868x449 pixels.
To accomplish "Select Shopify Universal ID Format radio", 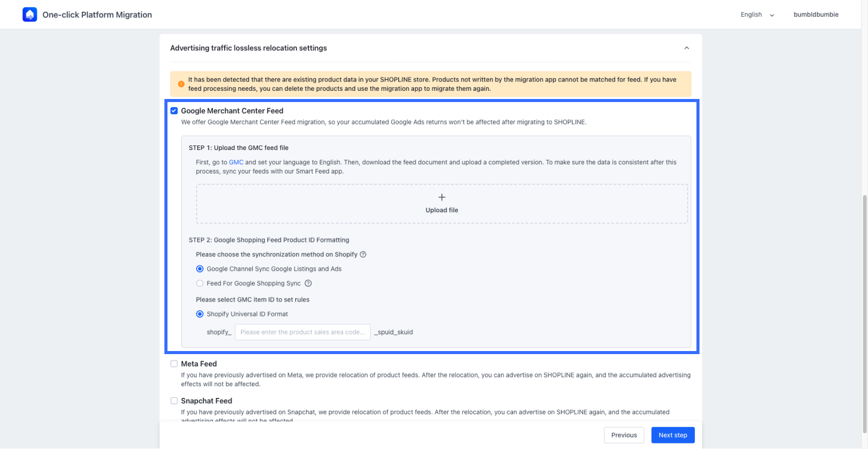I will pos(200,314).
